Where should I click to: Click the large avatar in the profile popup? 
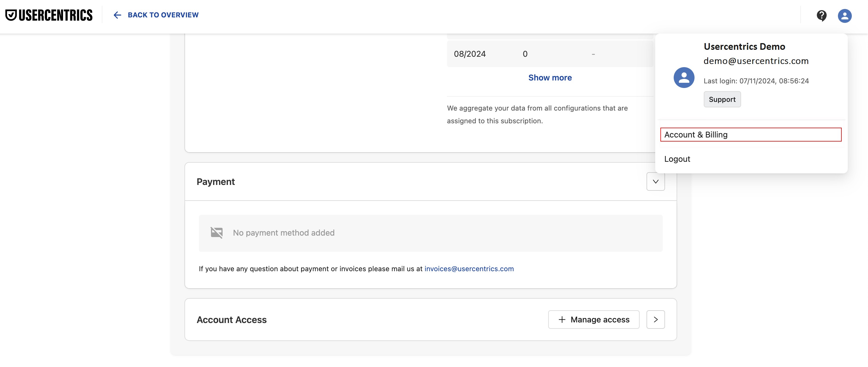tap(684, 78)
